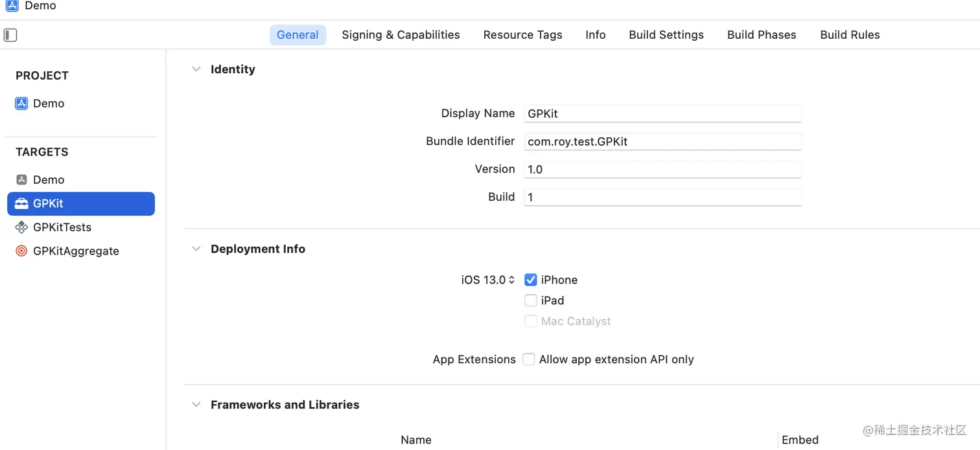This screenshot has width=980, height=450.
Task: Click the GPKitAggregate bullseye icon
Action: click(x=21, y=251)
